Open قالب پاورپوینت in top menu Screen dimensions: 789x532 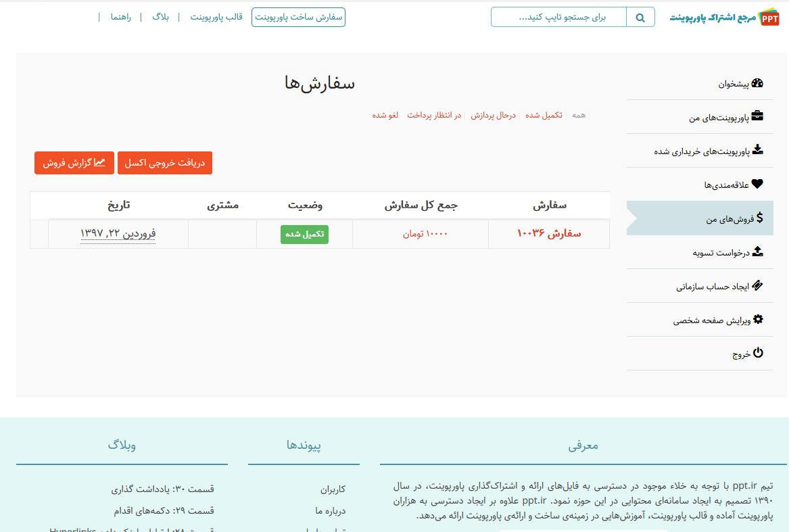click(216, 17)
